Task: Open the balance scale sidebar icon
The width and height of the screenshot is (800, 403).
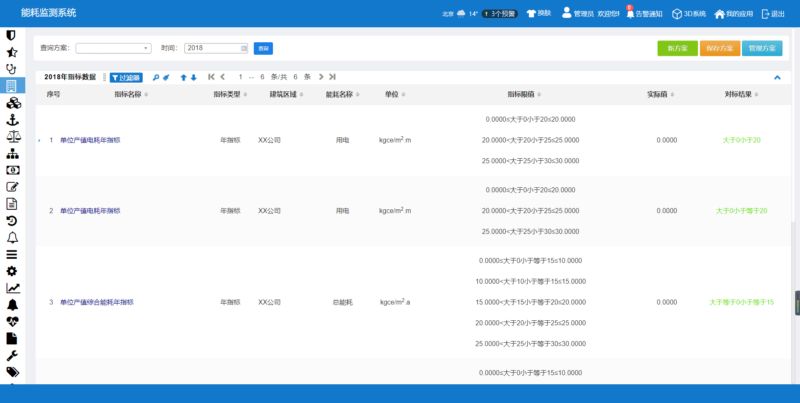Action: tap(12, 136)
